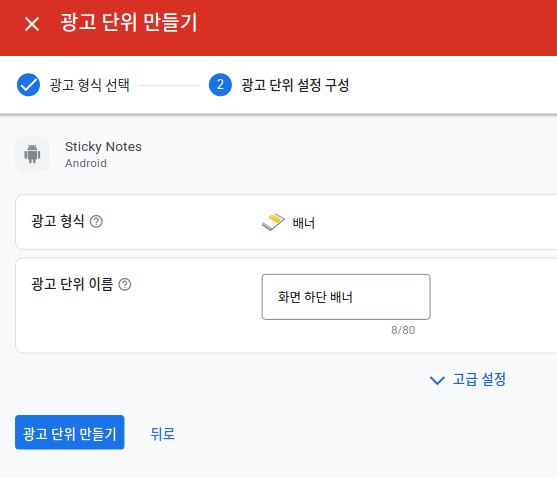Go back with the 뒤로 link
The height and width of the screenshot is (478, 557).
163,434
